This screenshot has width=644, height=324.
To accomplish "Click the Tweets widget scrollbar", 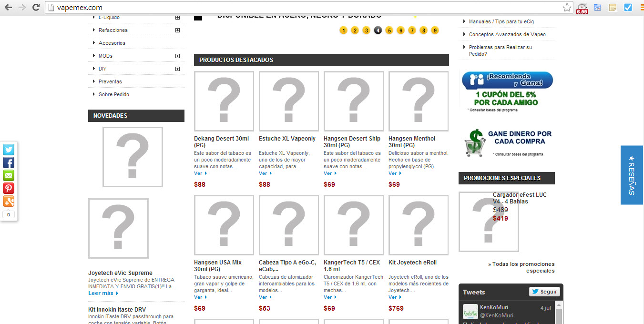I will (559, 313).
